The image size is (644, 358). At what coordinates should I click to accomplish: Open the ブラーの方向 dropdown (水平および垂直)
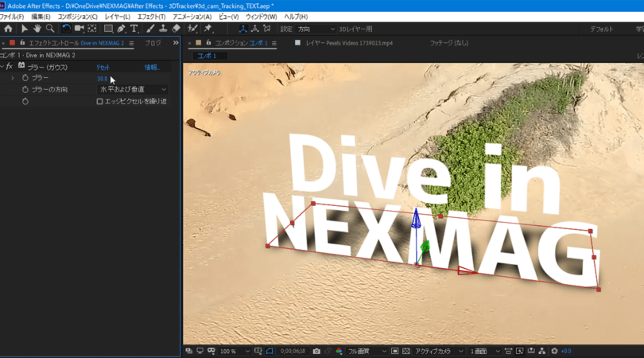(132, 90)
